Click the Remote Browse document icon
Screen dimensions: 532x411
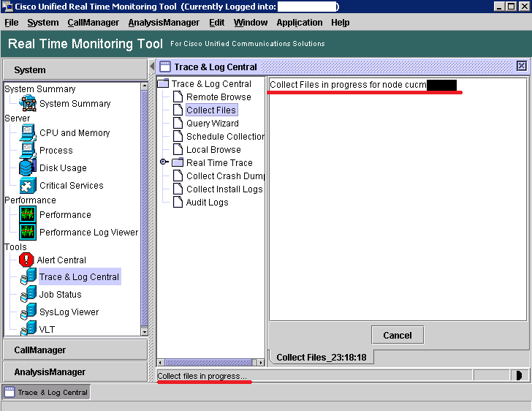(x=178, y=97)
